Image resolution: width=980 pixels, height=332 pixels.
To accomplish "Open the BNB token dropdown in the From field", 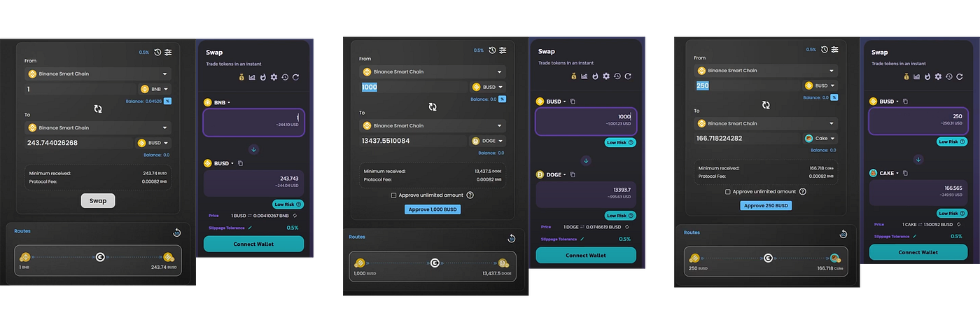I will [x=155, y=90].
